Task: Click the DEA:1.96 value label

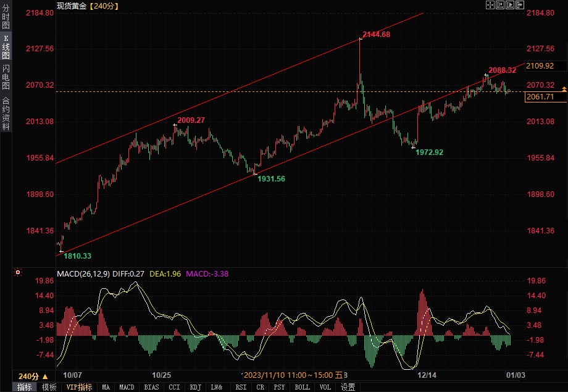Action: [x=165, y=274]
